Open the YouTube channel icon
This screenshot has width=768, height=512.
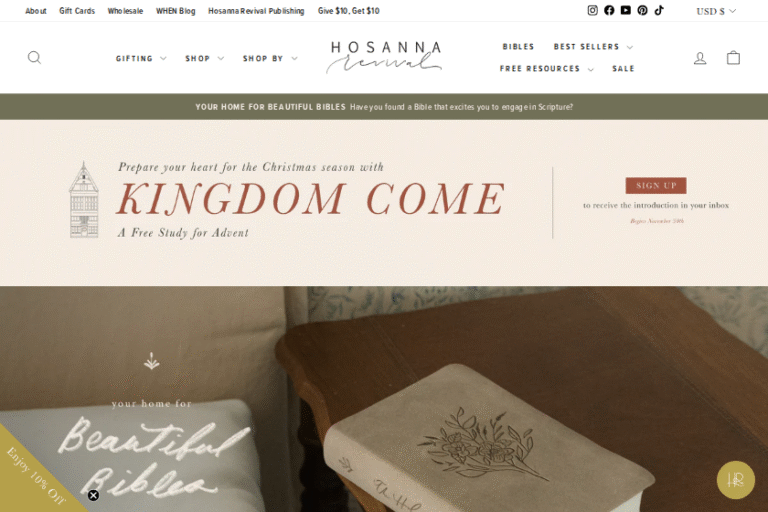(625, 10)
